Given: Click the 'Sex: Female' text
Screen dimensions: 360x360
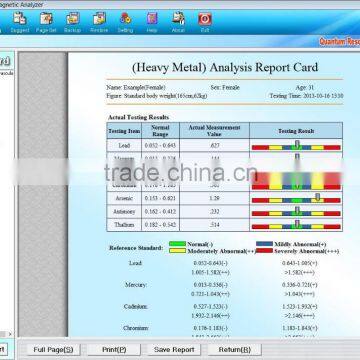Looking at the screenshot, I should pos(225,88).
